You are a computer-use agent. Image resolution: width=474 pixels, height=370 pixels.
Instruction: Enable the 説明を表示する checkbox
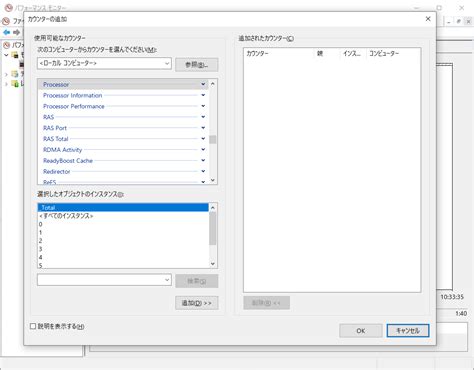(x=33, y=326)
